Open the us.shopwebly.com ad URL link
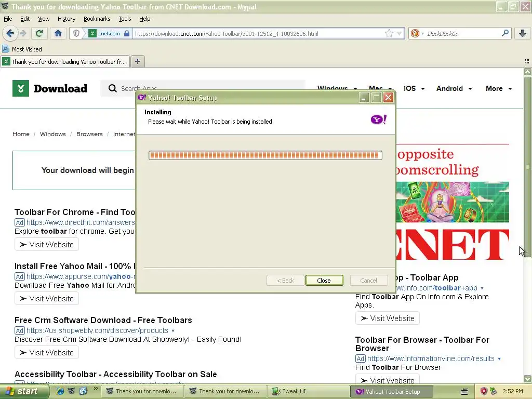Viewport: 532px width, 399px height. click(x=97, y=330)
